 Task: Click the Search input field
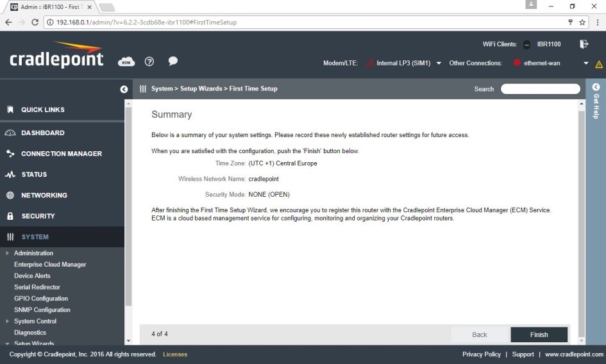[540, 89]
